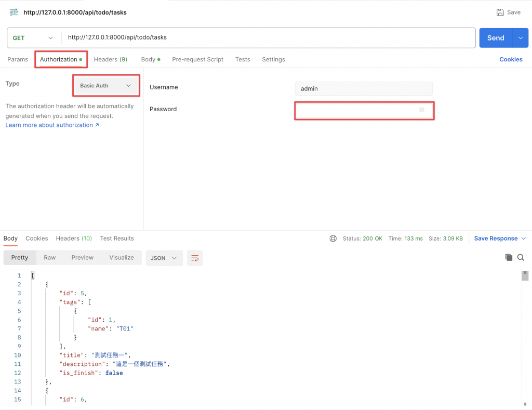Click line number 1 in the gutter

(x=19, y=275)
